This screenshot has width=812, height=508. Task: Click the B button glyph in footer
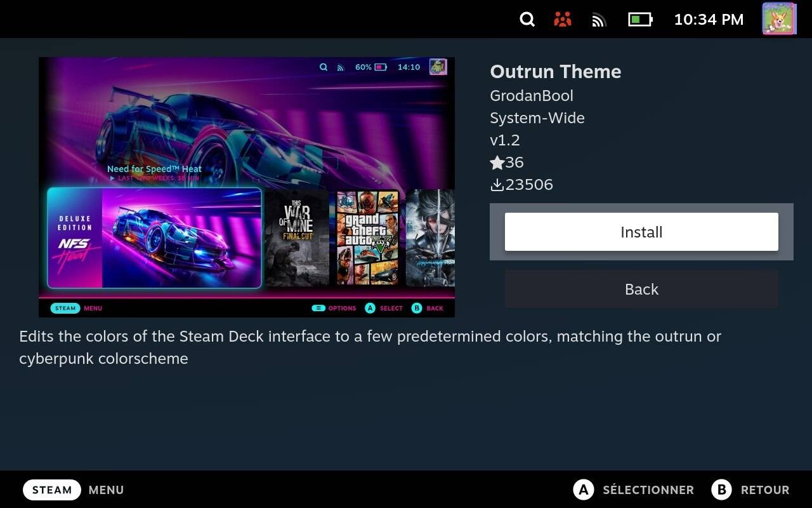[721, 490]
